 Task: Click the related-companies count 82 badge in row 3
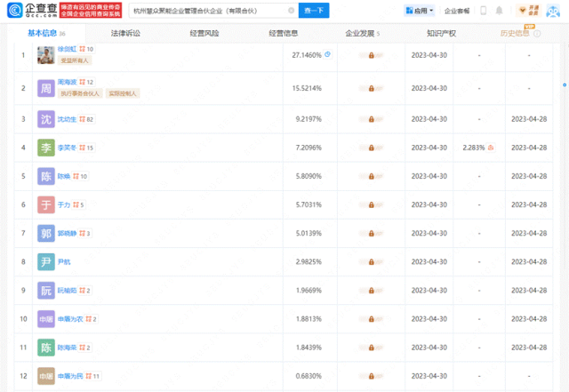pos(86,119)
